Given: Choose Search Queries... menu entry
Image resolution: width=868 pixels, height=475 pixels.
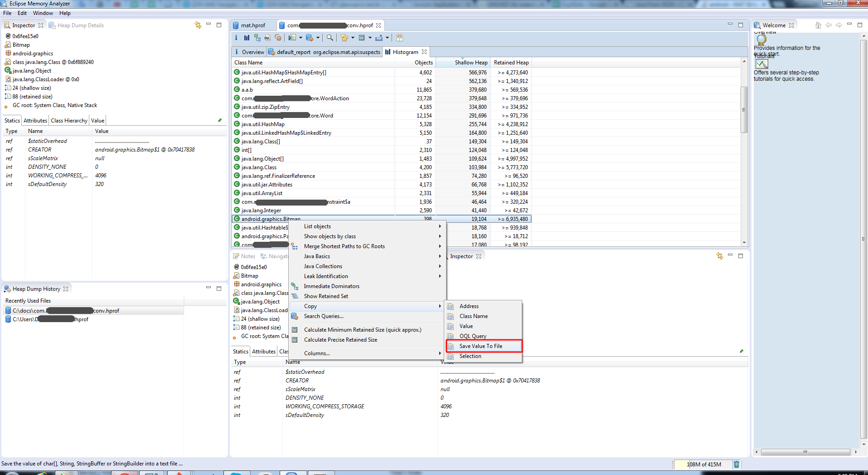Looking at the screenshot, I should coord(367,316).
